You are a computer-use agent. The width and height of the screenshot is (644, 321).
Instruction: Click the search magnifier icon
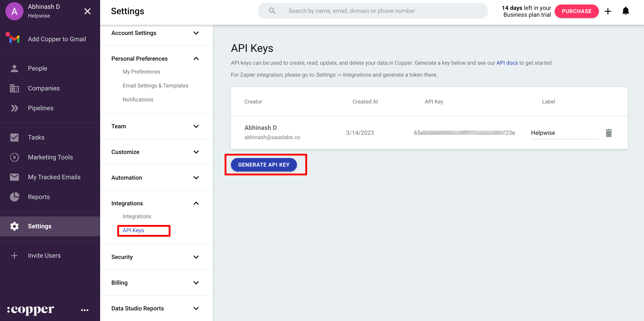point(272,11)
